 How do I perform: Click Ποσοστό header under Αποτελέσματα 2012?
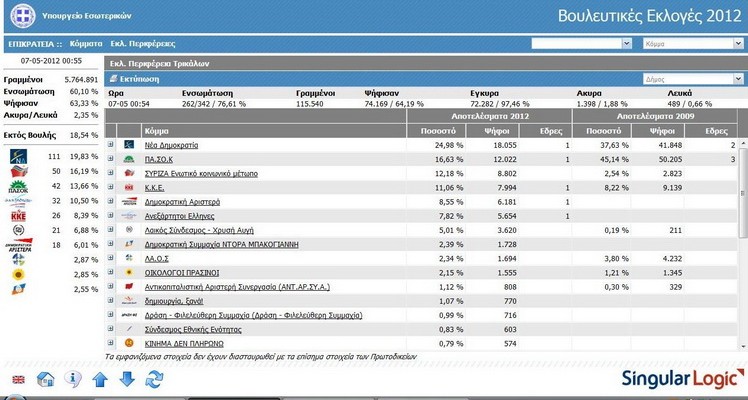click(436, 131)
